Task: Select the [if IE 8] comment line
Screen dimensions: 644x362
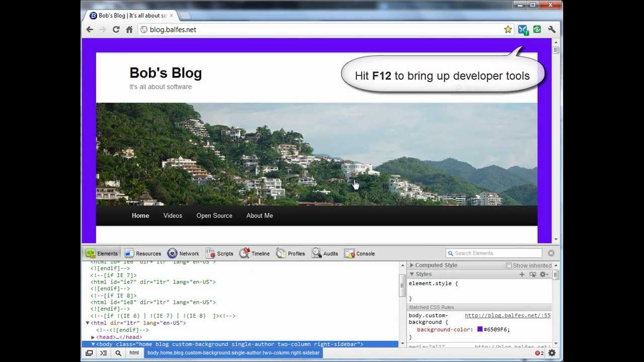Action: point(113,296)
